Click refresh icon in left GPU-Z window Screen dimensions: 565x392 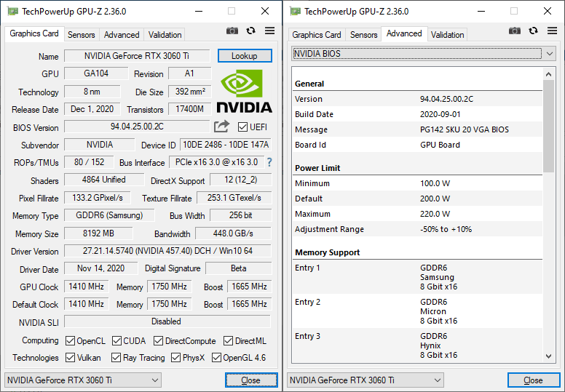click(x=250, y=31)
